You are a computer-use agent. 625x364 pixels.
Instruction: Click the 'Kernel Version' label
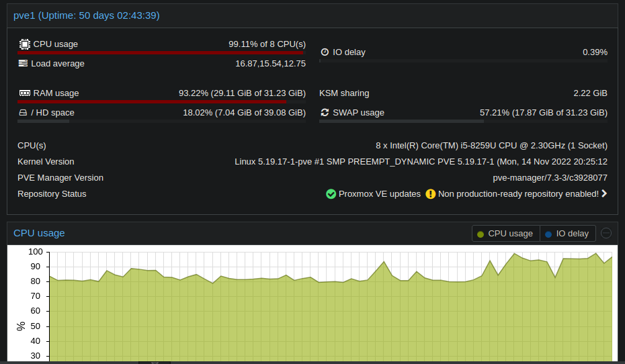46,162
